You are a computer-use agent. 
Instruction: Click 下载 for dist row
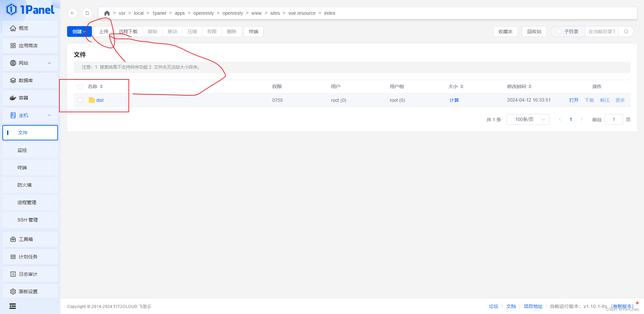tap(589, 100)
